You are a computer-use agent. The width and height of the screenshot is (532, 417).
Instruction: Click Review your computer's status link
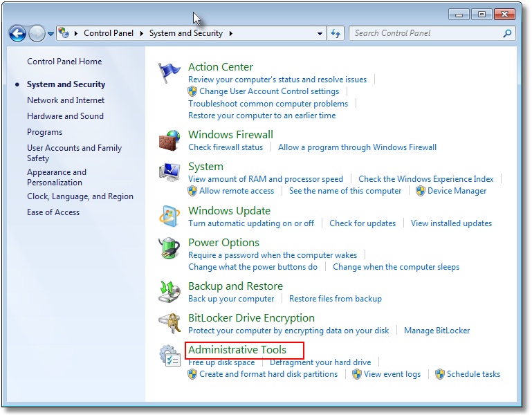(277, 80)
